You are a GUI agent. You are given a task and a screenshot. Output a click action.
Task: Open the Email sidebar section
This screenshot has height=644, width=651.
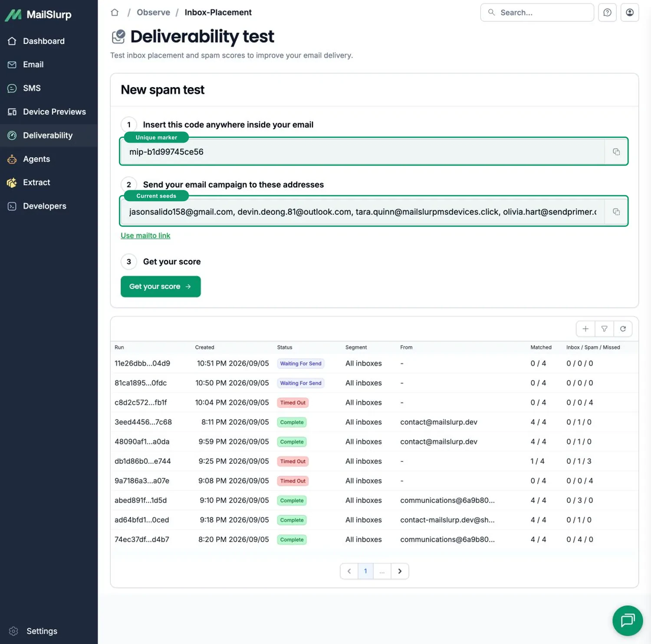[x=49, y=65]
